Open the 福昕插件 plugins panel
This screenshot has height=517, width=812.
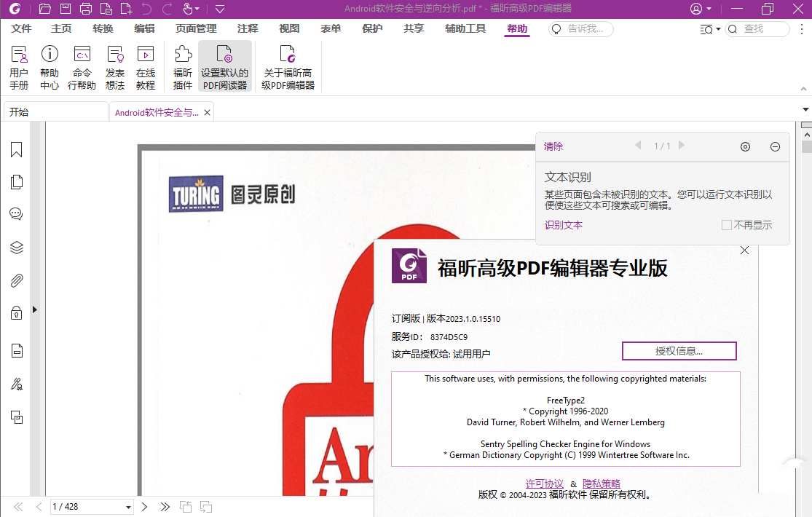(181, 66)
